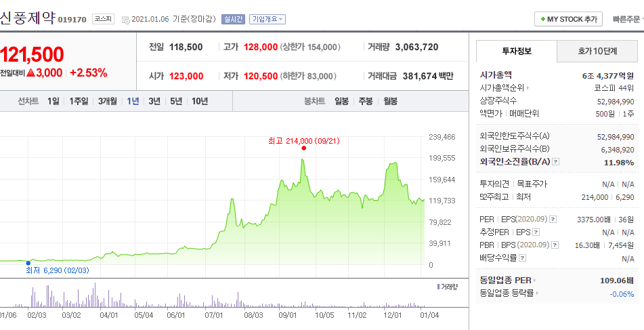Image resolution: width=644 pixels, height=330 pixels.
Task: Click the +2.53% change rate
Action: 88,73
